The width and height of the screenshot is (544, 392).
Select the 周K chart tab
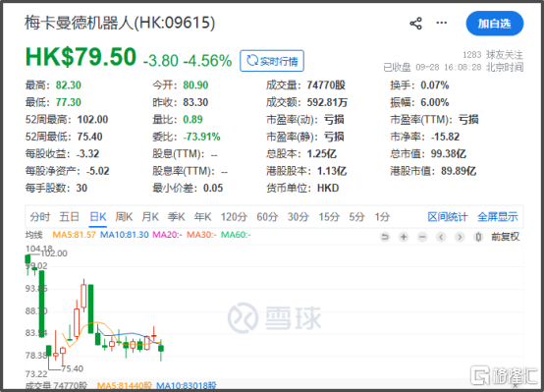(124, 217)
